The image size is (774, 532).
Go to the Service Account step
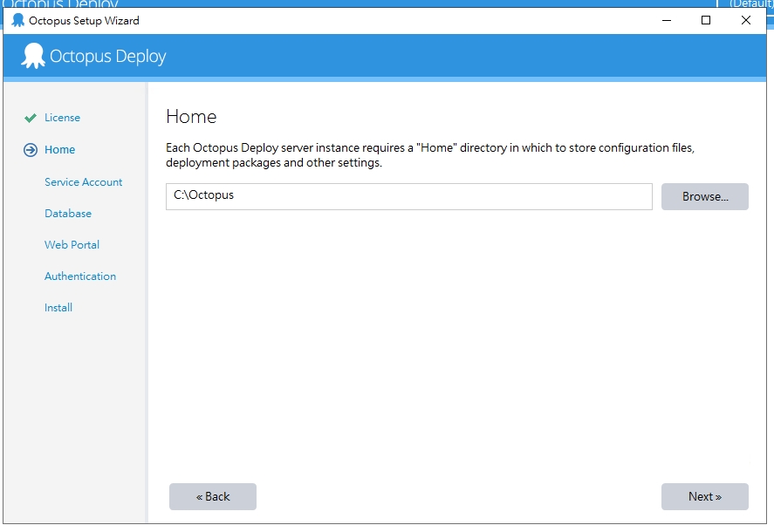pos(84,182)
